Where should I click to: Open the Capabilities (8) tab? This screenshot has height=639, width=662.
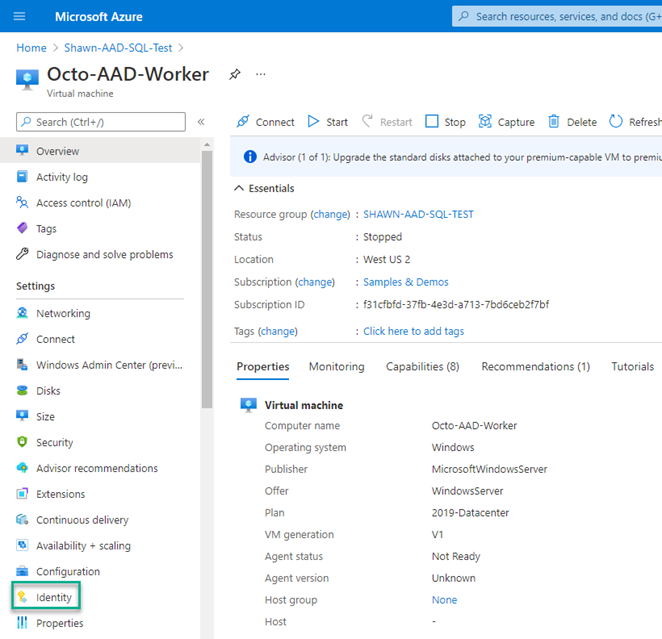pos(422,367)
